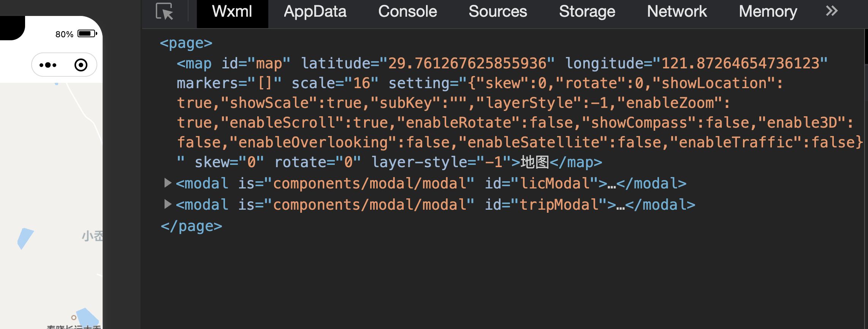Image resolution: width=868 pixels, height=329 pixels.
Task: Click the 地图 text inside map tag
Action: click(x=535, y=162)
